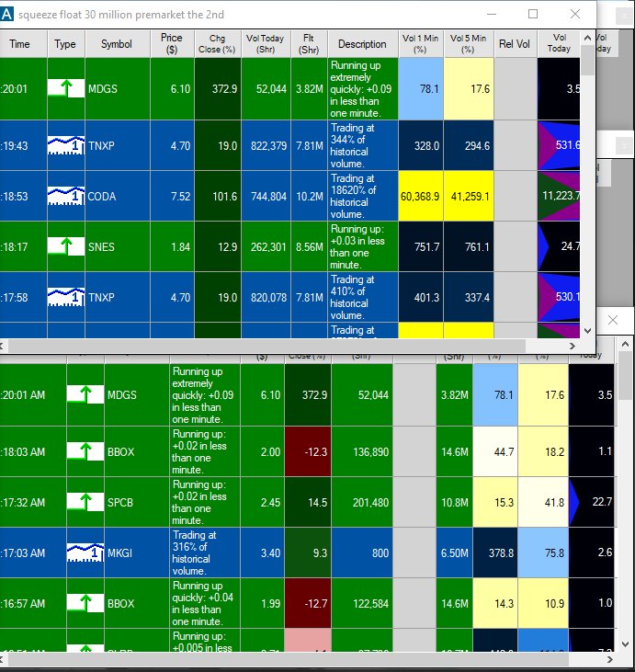Select the MDGS symbol in the bottom window
Screen dimensions: 635x672
[122, 394]
